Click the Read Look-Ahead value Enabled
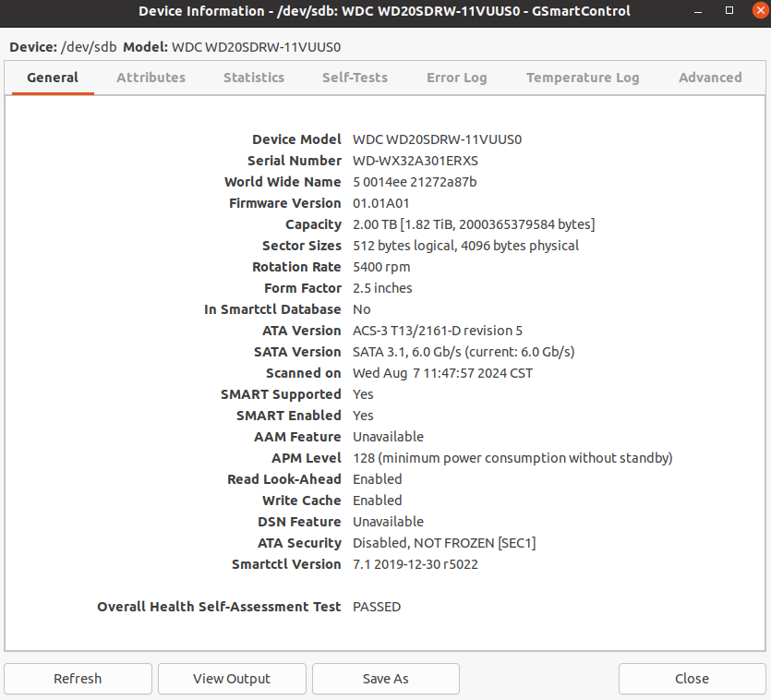 click(x=377, y=479)
